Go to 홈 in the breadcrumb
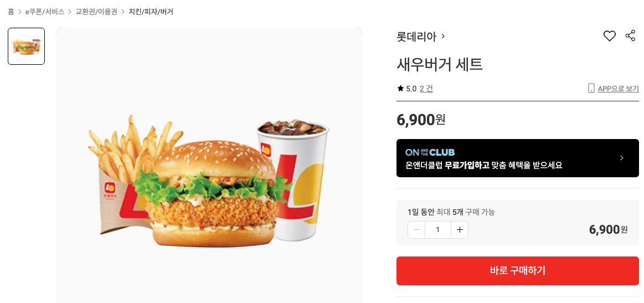644x303 pixels. coord(11,12)
